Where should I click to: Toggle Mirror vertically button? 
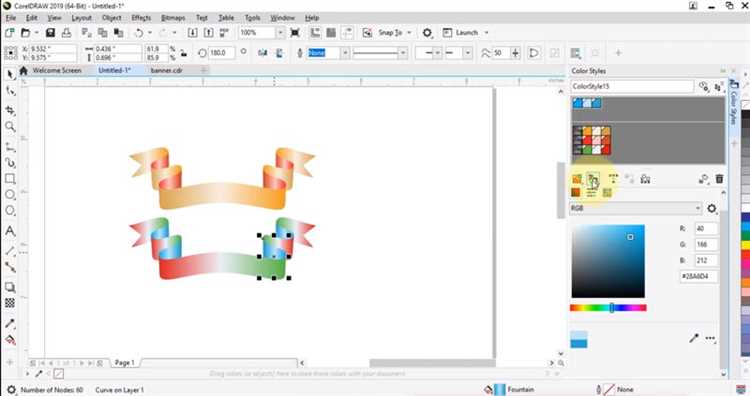279,53
